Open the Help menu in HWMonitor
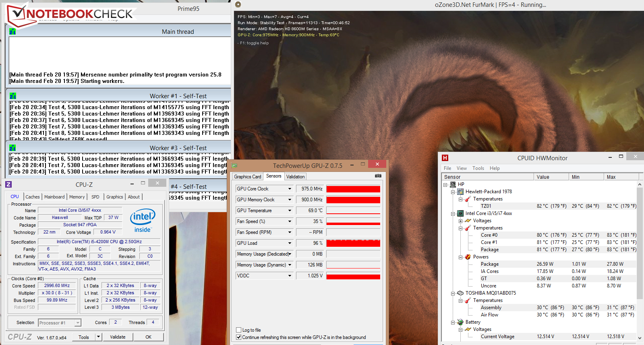The height and width of the screenshot is (345, 644). [x=495, y=168]
